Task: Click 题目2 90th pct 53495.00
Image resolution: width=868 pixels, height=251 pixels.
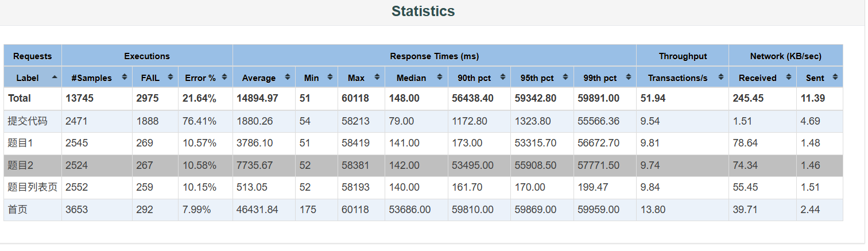Action: [x=472, y=165]
